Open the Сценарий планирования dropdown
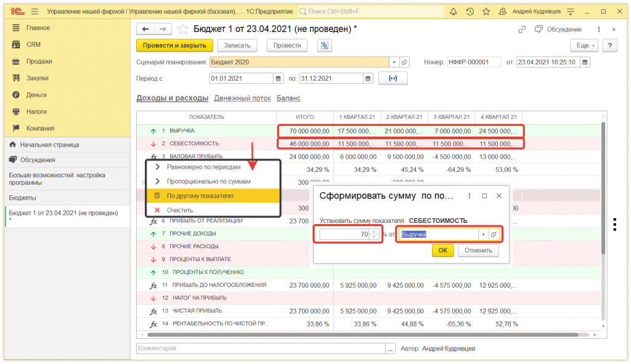 pos(394,62)
